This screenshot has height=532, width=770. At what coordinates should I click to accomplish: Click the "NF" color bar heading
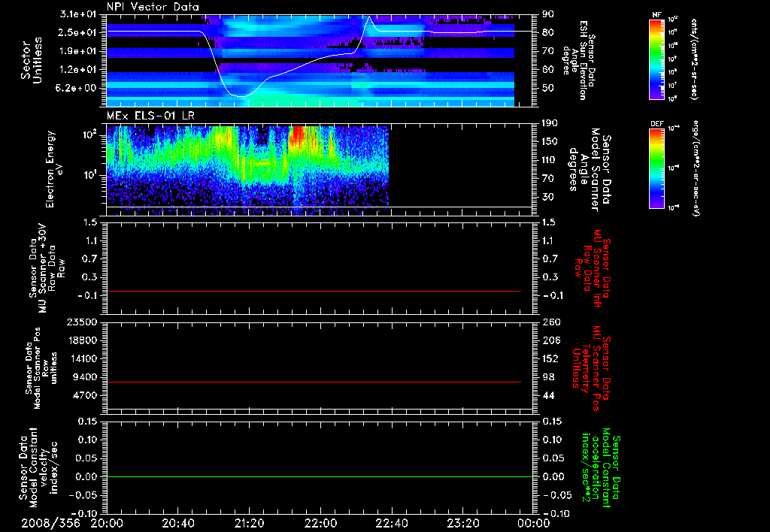[x=657, y=15]
